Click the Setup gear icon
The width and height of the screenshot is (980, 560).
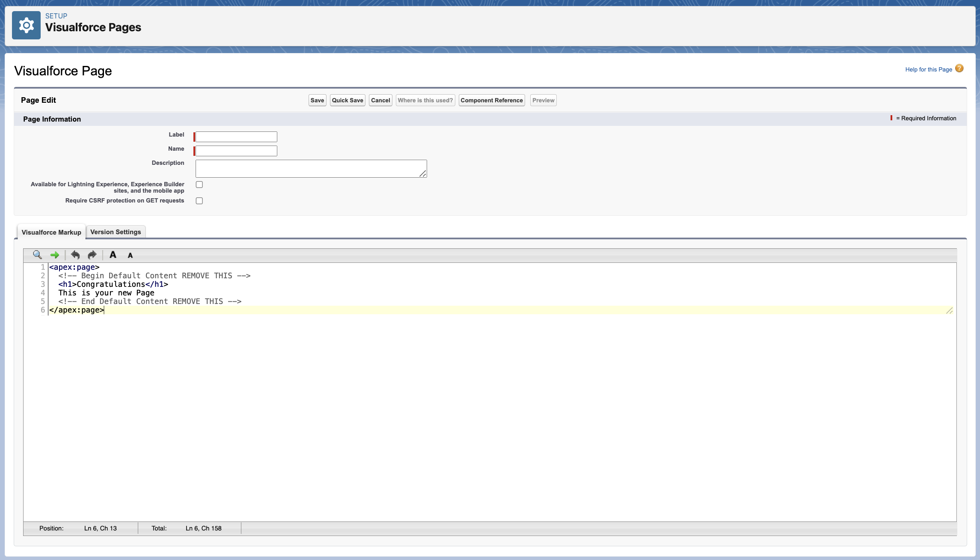[x=26, y=25]
